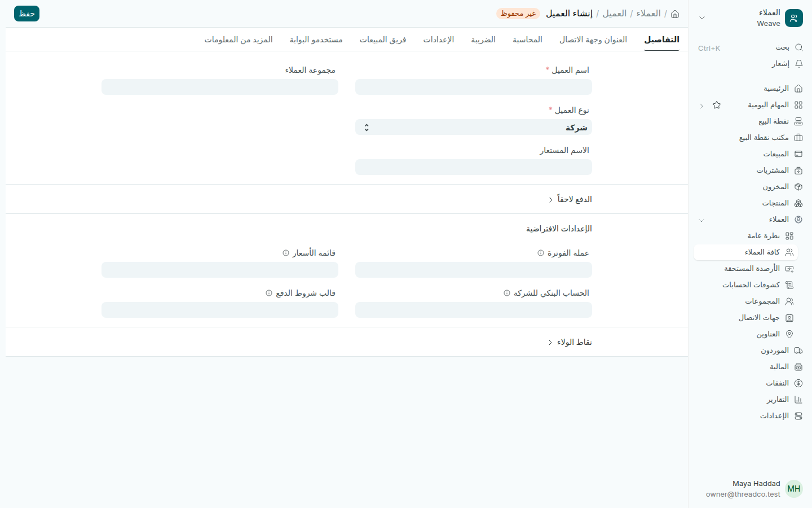
Task: Click the المشتريات shopping bag icon
Action: [x=798, y=170]
